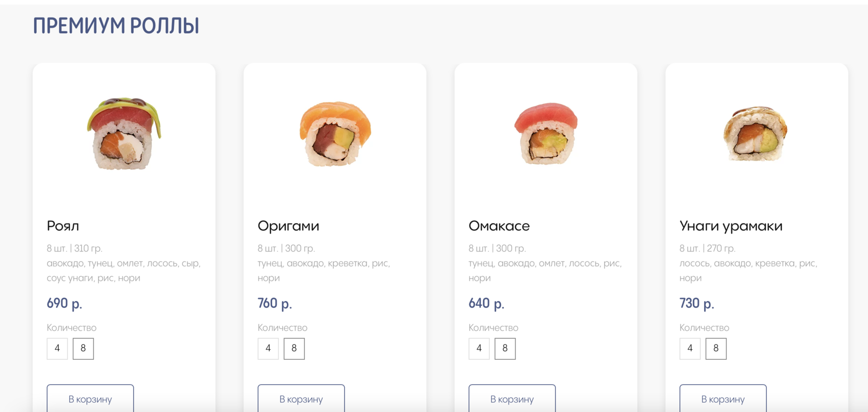Click the Премиум роллы section heading
The height and width of the screenshot is (412, 868).
point(116,26)
